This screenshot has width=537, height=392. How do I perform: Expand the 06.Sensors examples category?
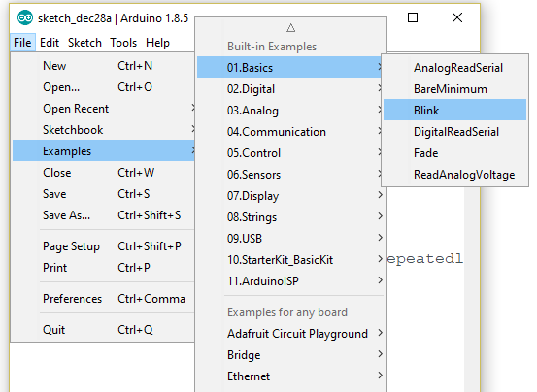click(290, 175)
